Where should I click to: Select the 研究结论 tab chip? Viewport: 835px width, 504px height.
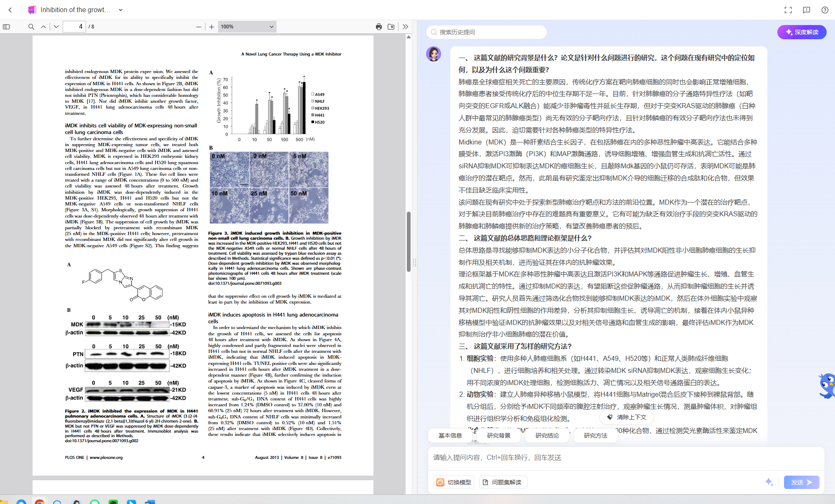coord(547,436)
